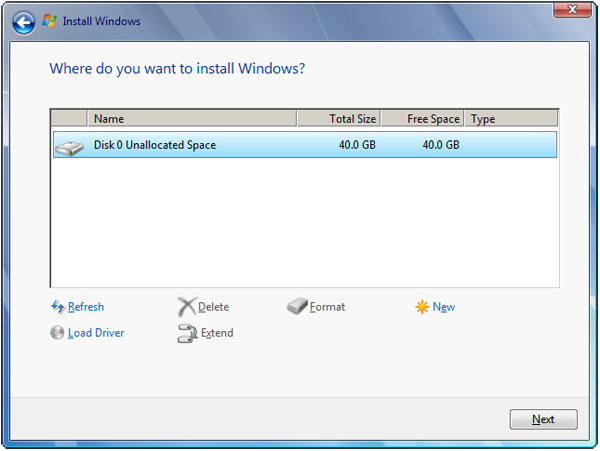Choose the Extend option
Viewport: 600px width, 451px height.
(217, 333)
